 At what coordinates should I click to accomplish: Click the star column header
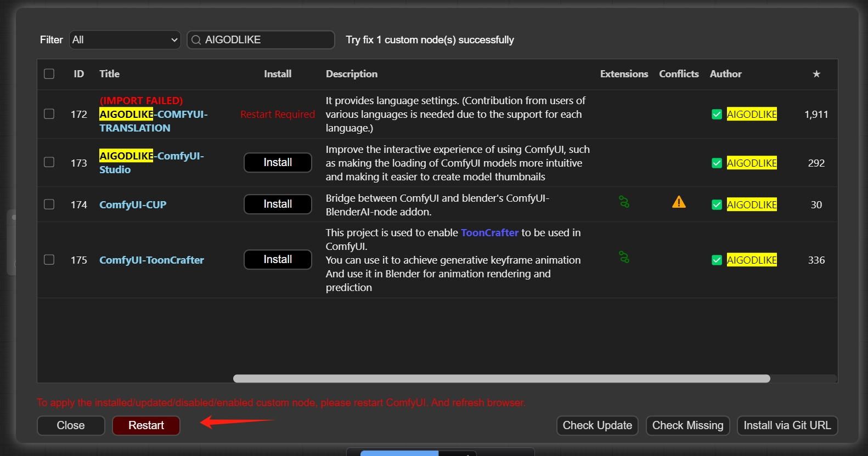pyautogui.click(x=816, y=74)
